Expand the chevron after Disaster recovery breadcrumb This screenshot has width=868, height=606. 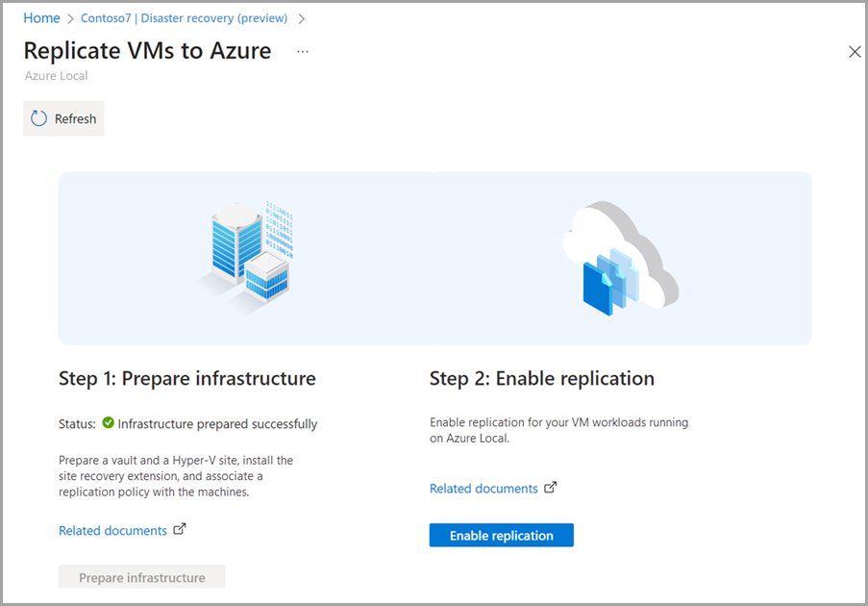point(303,17)
